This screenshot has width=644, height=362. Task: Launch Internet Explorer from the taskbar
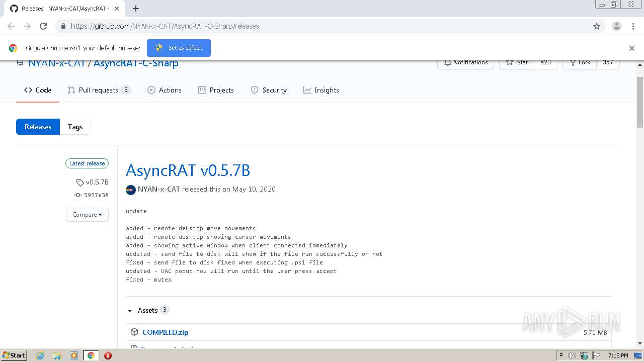tap(40, 355)
